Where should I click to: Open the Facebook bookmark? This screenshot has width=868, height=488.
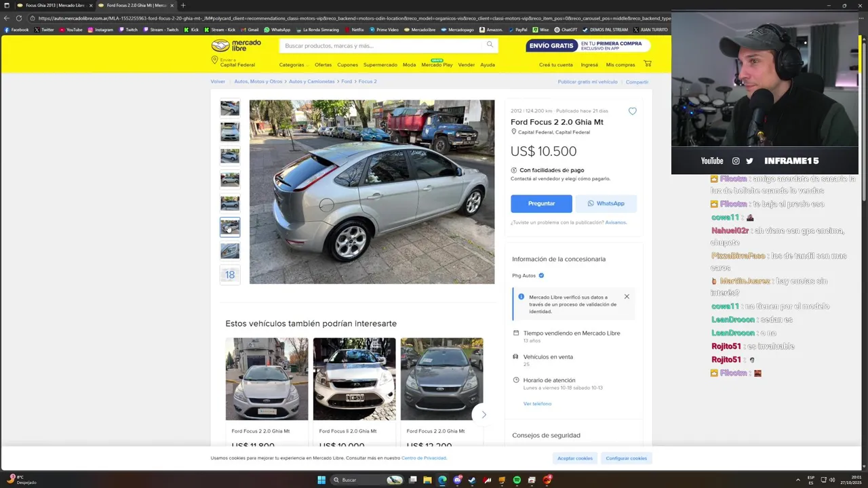(16, 30)
